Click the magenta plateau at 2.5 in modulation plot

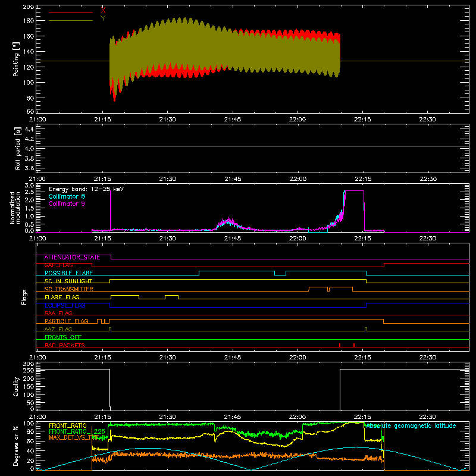354,190
